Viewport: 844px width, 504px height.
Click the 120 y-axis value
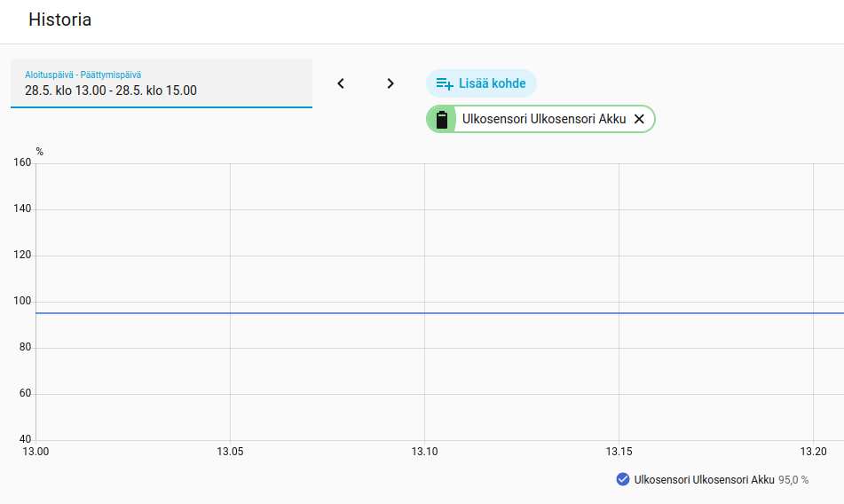pyautogui.click(x=22, y=255)
